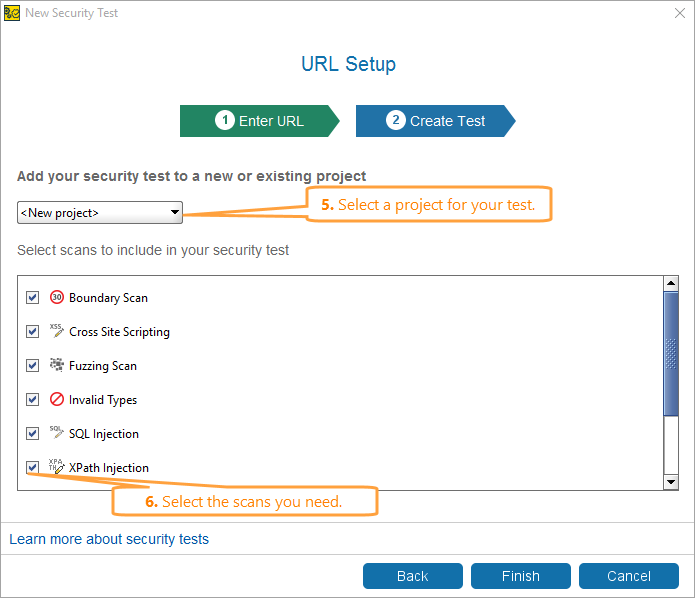This screenshot has width=695, height=598.
Task: Select the Create Test step
Action: pyautogui.click(x=436, y=121)
